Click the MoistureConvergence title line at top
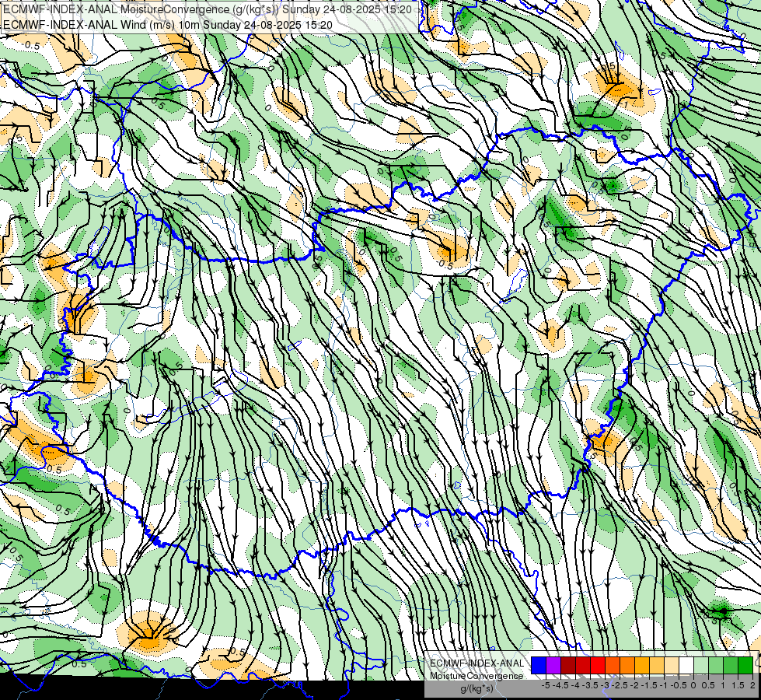761x700 pixels. 208,9
